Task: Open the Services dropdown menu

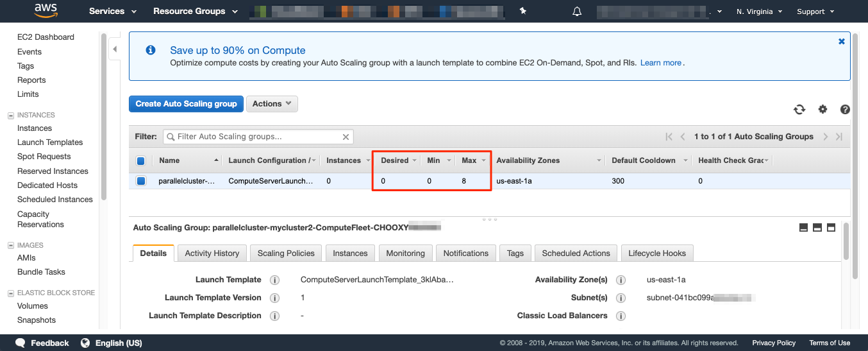Action: (x=113, y=12)
